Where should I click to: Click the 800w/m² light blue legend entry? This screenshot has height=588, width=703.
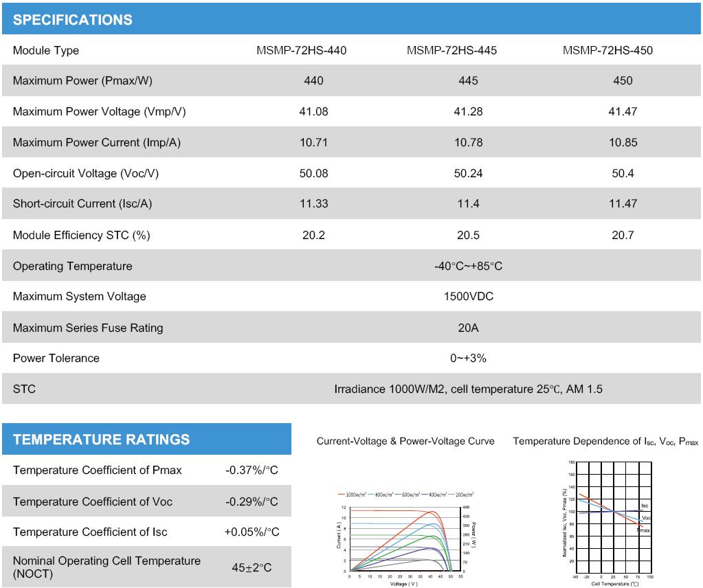(384, 494)
